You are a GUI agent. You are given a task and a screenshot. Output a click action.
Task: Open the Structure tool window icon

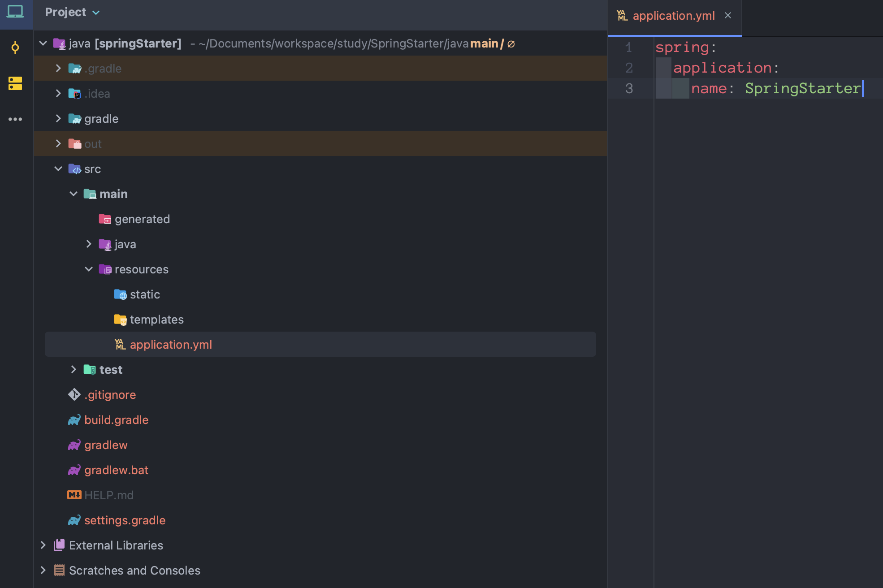pyautogui.click(x=15, y=83)
